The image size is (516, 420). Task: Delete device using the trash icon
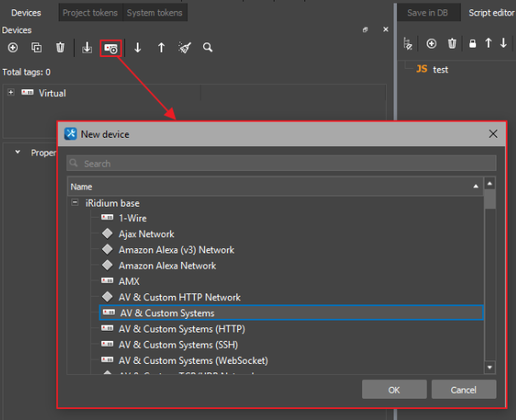(60, 48)
